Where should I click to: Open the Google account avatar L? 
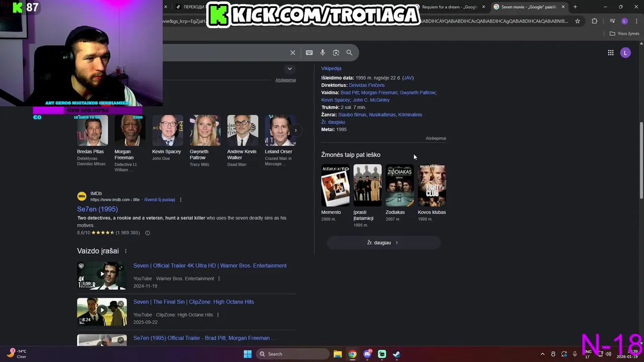coord(625,52)
